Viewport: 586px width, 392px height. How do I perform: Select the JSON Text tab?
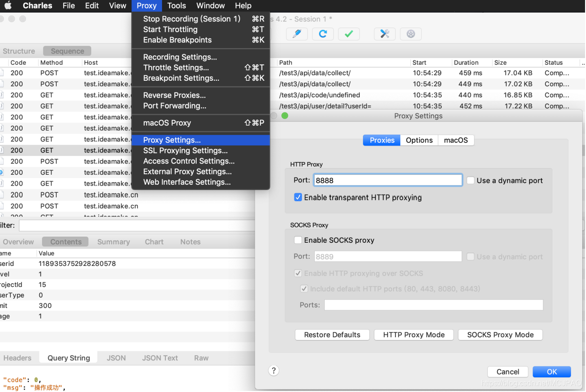coord(160,358)
